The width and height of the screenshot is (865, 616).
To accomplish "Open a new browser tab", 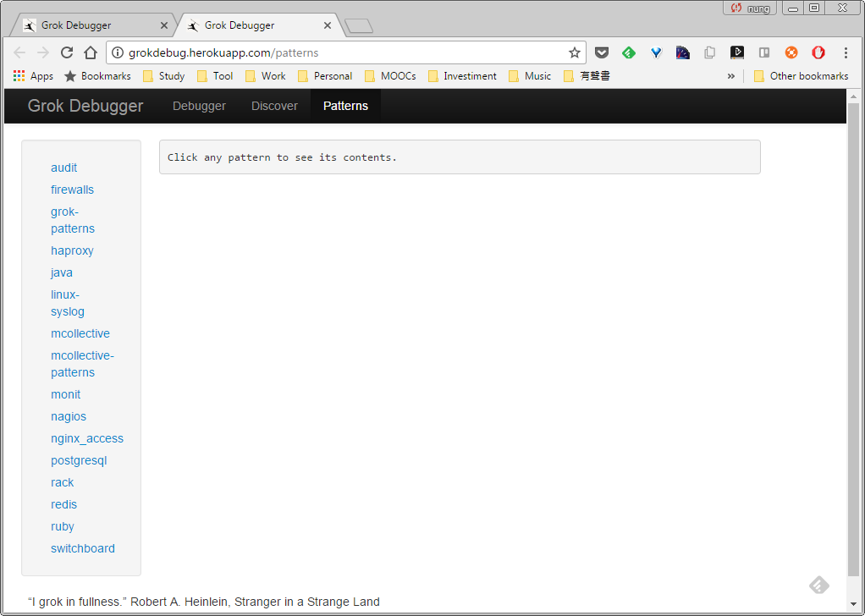I will tap(359, 26).
